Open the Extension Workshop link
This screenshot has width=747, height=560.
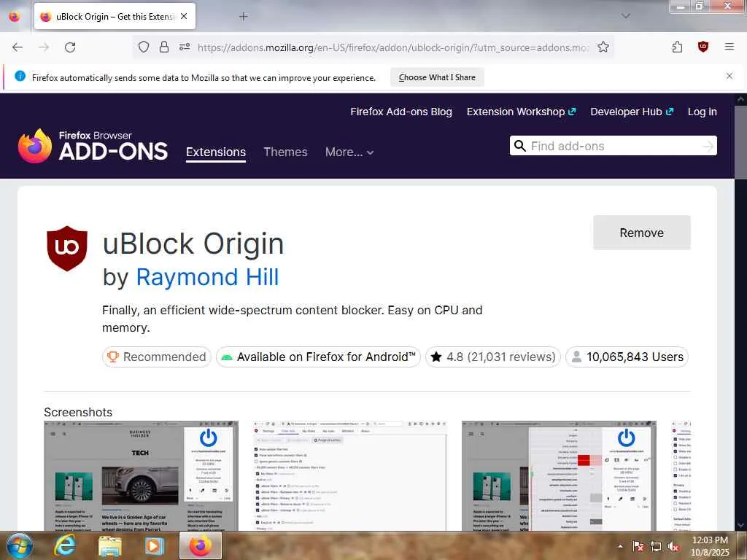click(521, 112)
